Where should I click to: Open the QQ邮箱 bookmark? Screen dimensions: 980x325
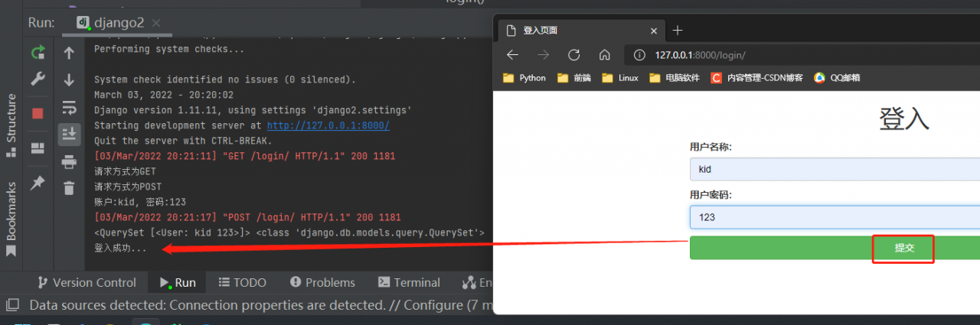[837, 77]
